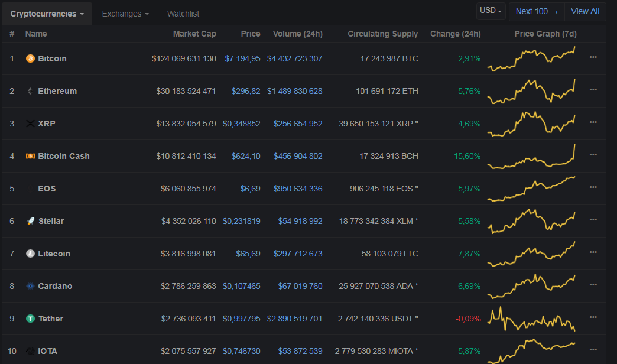The image size is (617, 364).
Task: Open the more options menu for EOS
Action: pos(593,187)
